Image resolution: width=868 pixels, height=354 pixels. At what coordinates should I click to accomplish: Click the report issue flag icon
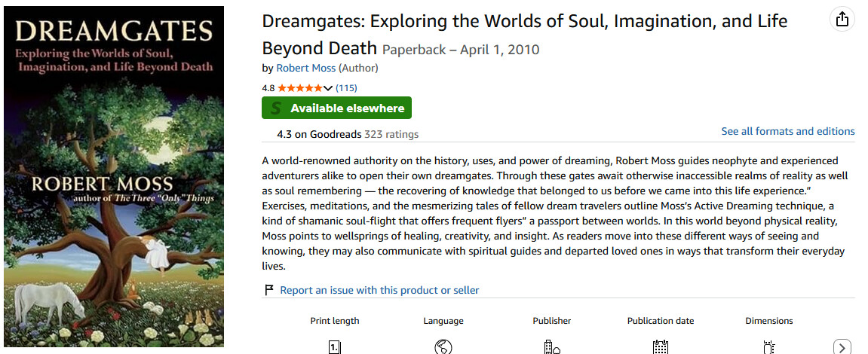pyautogui.click(x=268, y=290)
